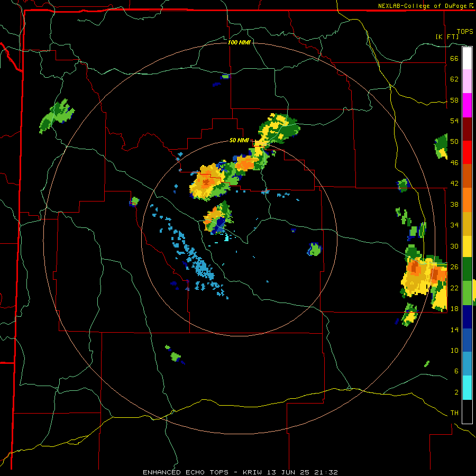Click the "62" legend value
This screenshot has height=476, width=476.
(454, 79)
